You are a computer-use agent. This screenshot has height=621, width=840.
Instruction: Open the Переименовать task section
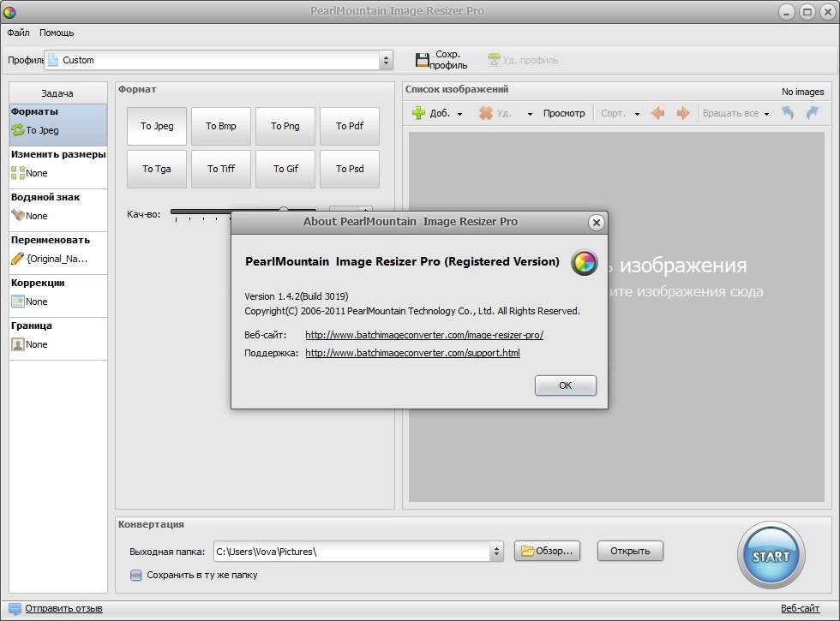pos(58,253)
